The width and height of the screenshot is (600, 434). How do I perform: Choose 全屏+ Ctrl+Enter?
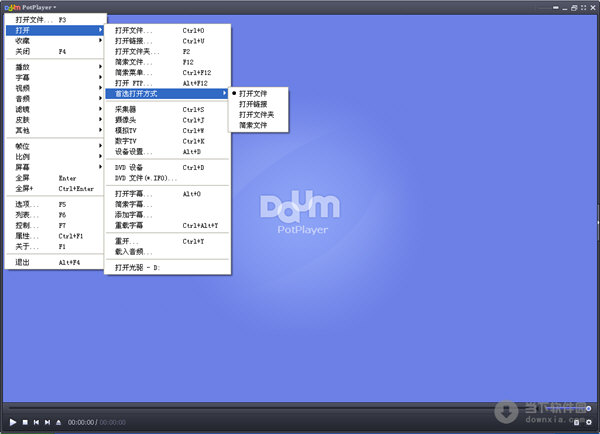[x=55, y=188]
